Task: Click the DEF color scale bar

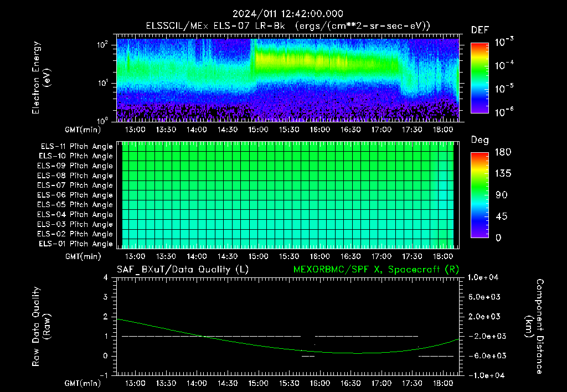Action: pyautogui.click(x=480, y=78)
